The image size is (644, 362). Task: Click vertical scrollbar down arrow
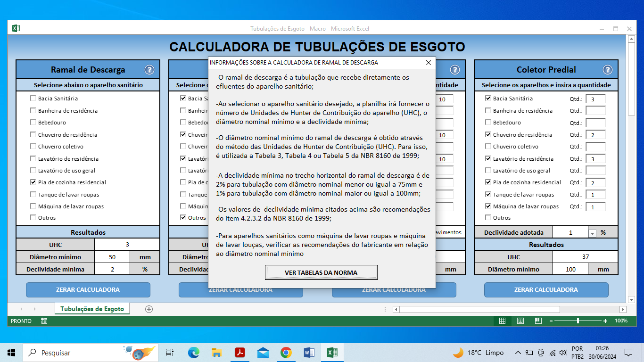(632, 299)
